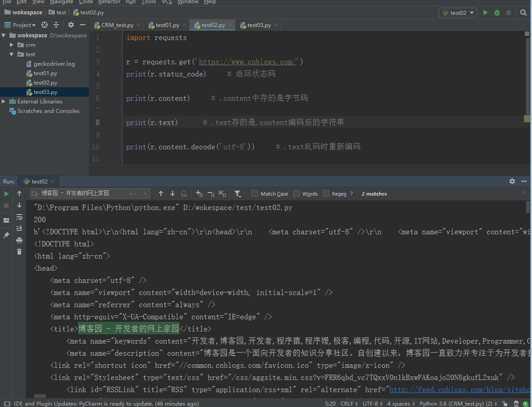
Task: Open Run panel settings gear
Action: 512,181
